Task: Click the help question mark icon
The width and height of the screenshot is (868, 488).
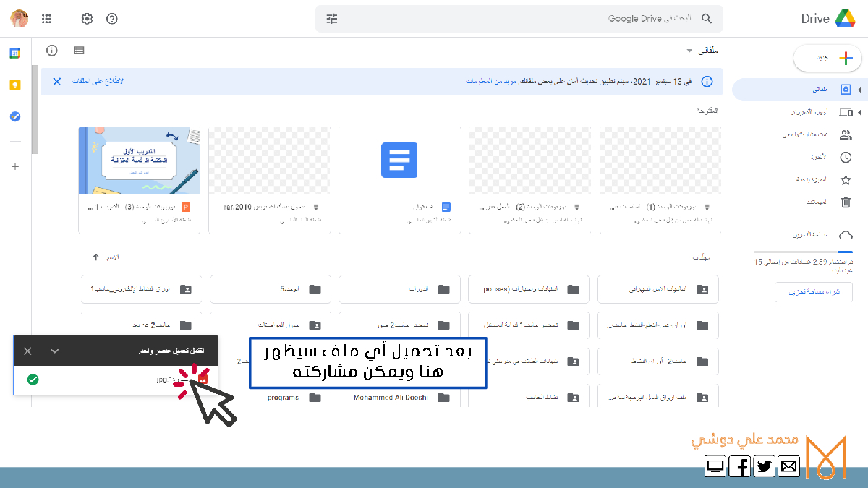Action: (111, 19)
